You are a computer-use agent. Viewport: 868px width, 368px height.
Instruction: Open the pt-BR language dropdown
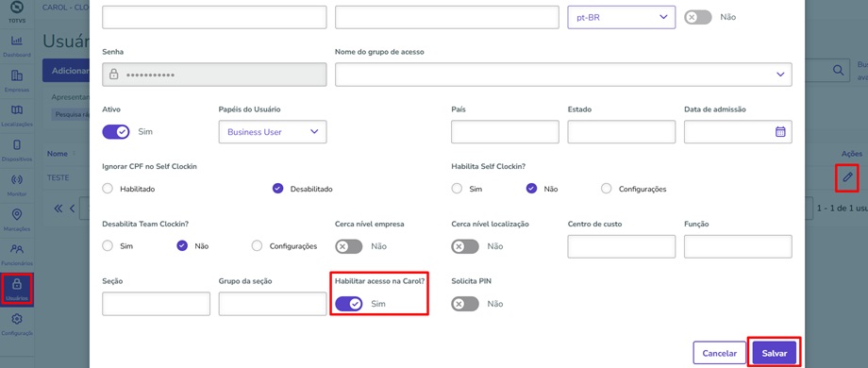(x=622, y=17)
